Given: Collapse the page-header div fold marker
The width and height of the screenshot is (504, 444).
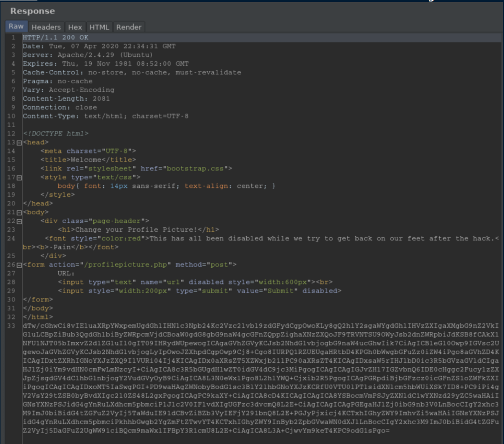Looking at the screenshot, I should tap(19, 221).
